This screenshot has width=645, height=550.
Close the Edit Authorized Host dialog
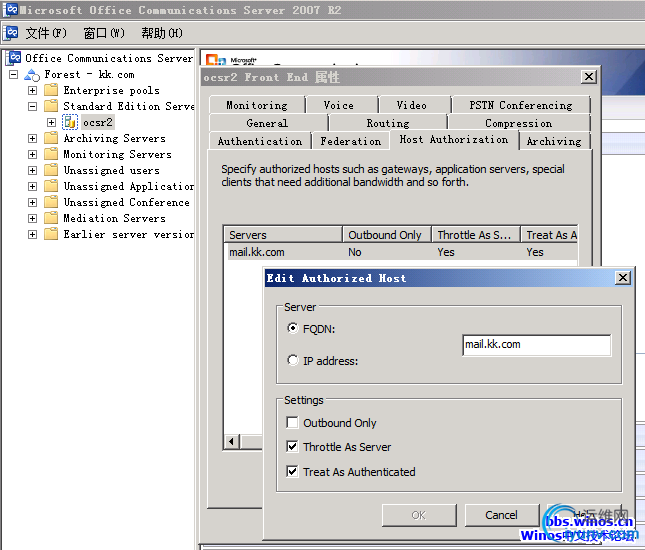point(623,278)
